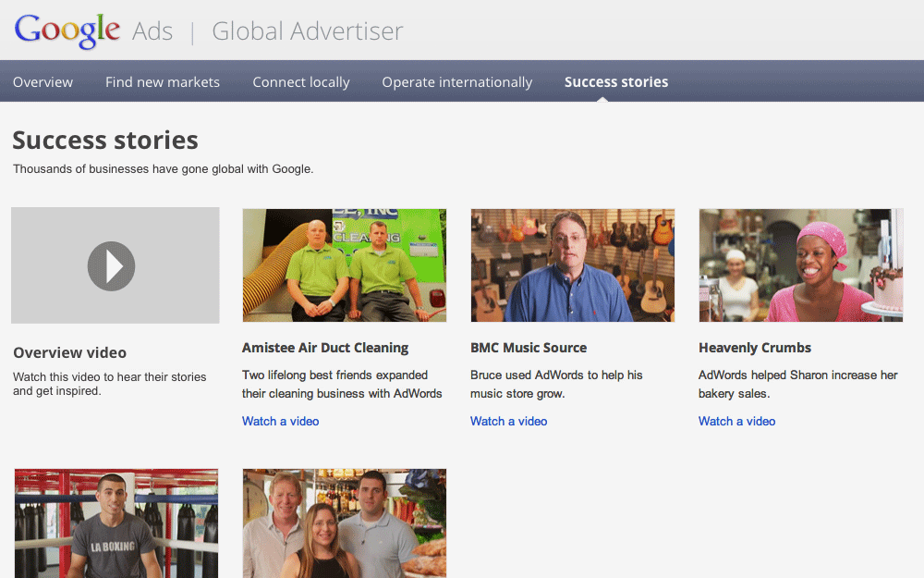Watch the Heavenly Crumbs video
The width and height of the screenshot is (924, 578).
pos(736,421)
